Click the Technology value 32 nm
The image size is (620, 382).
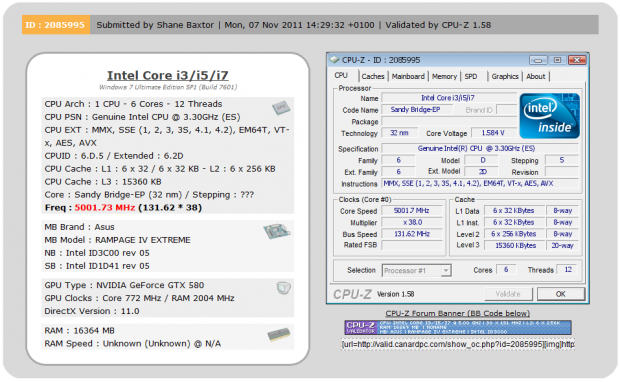click(399, 133)
